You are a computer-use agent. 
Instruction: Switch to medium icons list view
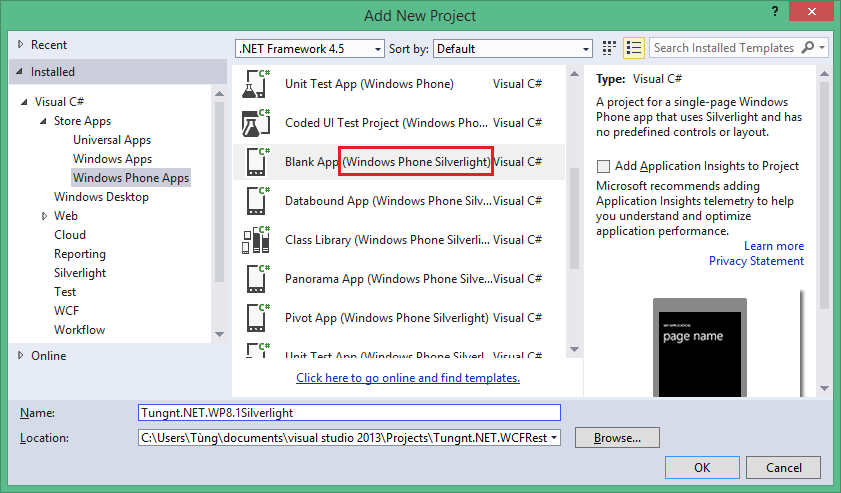[x=633, y=48]
